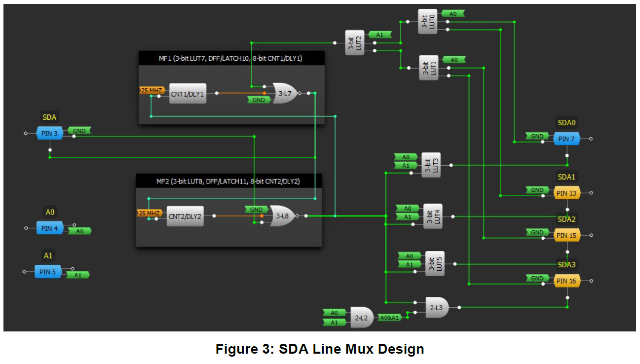Viewport: 640px width, 364px height.
Task: Click the GND tag beside PIN 3
Action: [79, 131]
